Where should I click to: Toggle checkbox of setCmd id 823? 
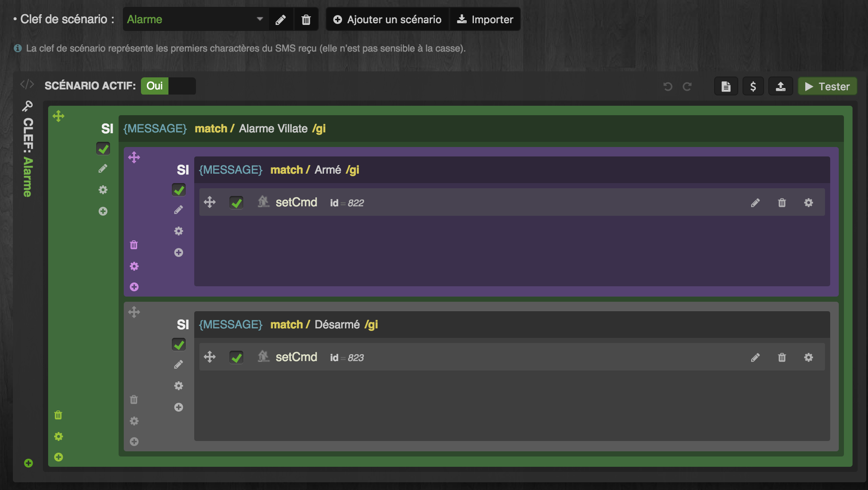(x=236, y=357)
